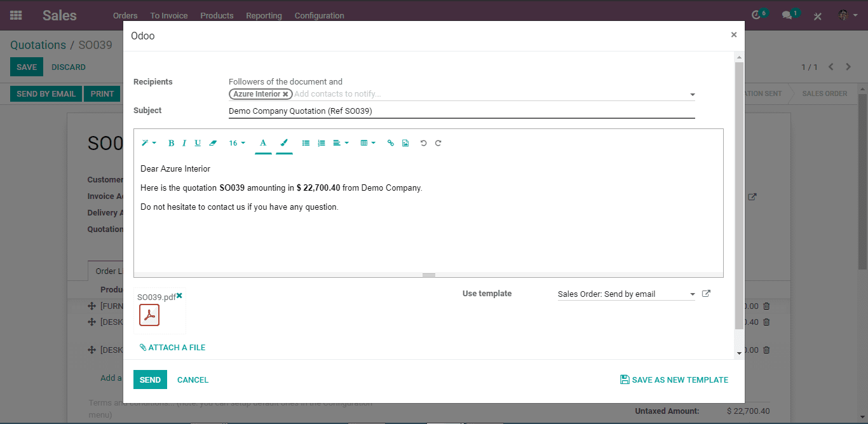The image size is (868, 424).
Task: Close the Odoo dialog with X
Action: [734, 35]
